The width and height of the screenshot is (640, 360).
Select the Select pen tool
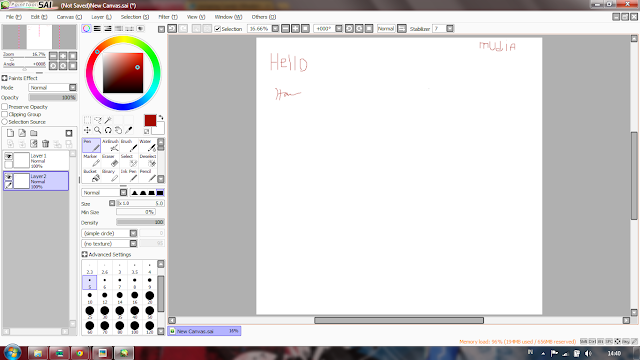click(x=129, y=160)
